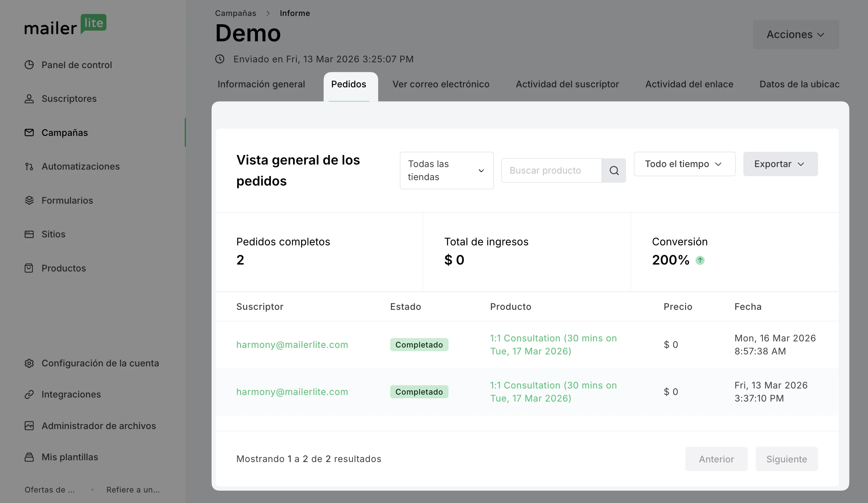Open Integraciones page
This screenshot has height=503, width=868.
71,394
